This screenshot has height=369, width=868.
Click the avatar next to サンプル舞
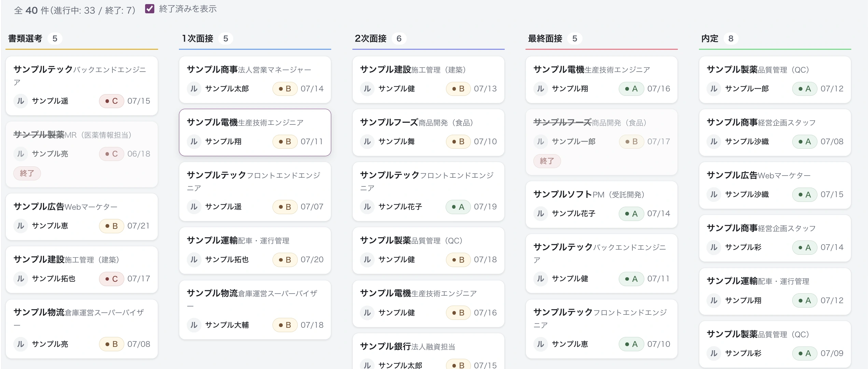tap(367, 142)
